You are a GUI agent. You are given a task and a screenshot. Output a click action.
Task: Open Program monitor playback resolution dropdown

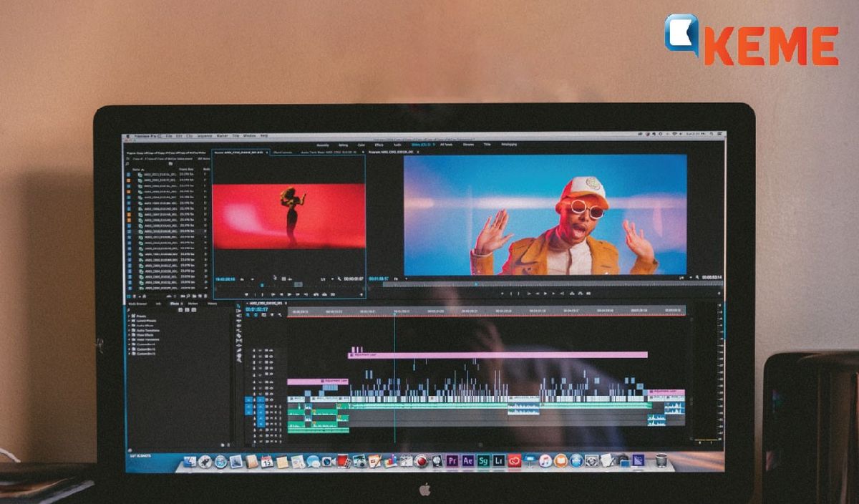point(686,277)
